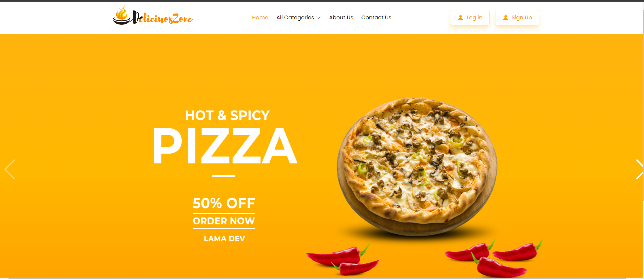Click the 50% OFF promo text
Viewport: 644px width, 279px height.
[224, 203]
